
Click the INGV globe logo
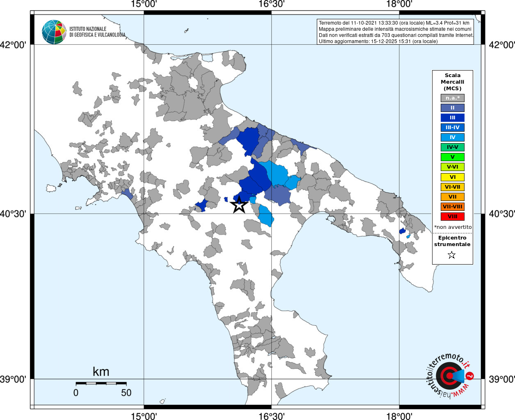coord(54,32)
